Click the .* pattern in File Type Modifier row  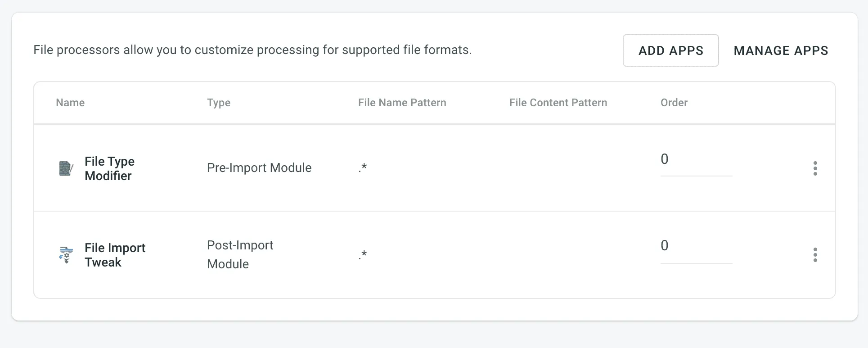coord(363,168)
